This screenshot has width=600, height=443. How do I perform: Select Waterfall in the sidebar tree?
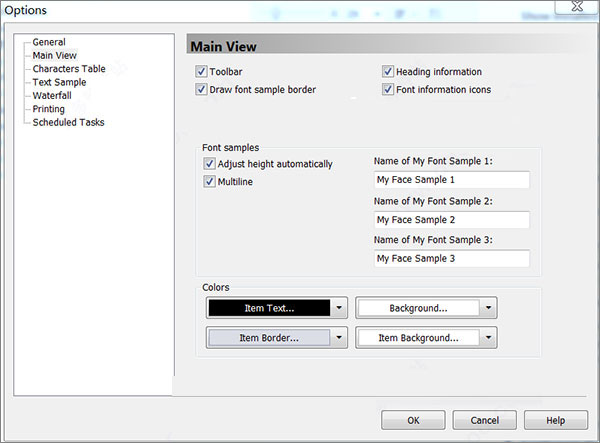52,96
